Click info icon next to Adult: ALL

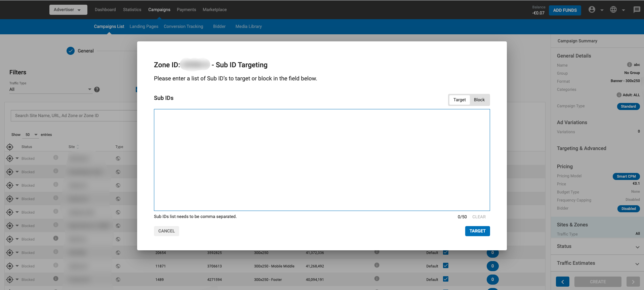(619, 95)
